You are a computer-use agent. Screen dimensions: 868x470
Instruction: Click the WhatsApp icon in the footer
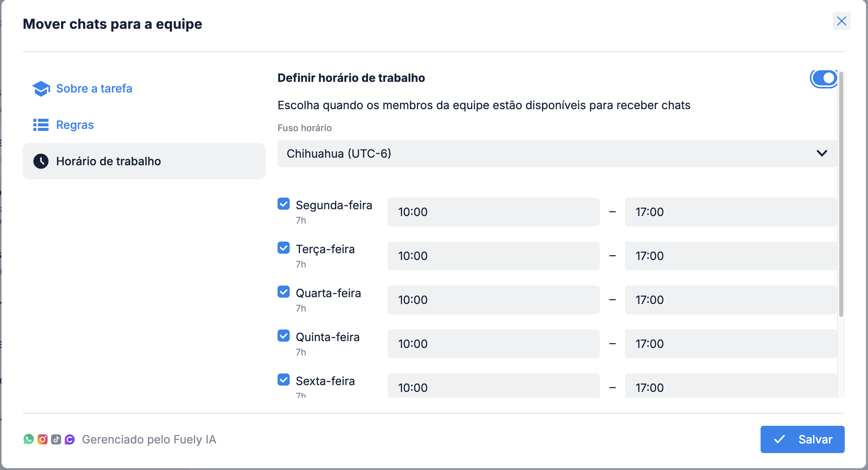pos(29,439)
